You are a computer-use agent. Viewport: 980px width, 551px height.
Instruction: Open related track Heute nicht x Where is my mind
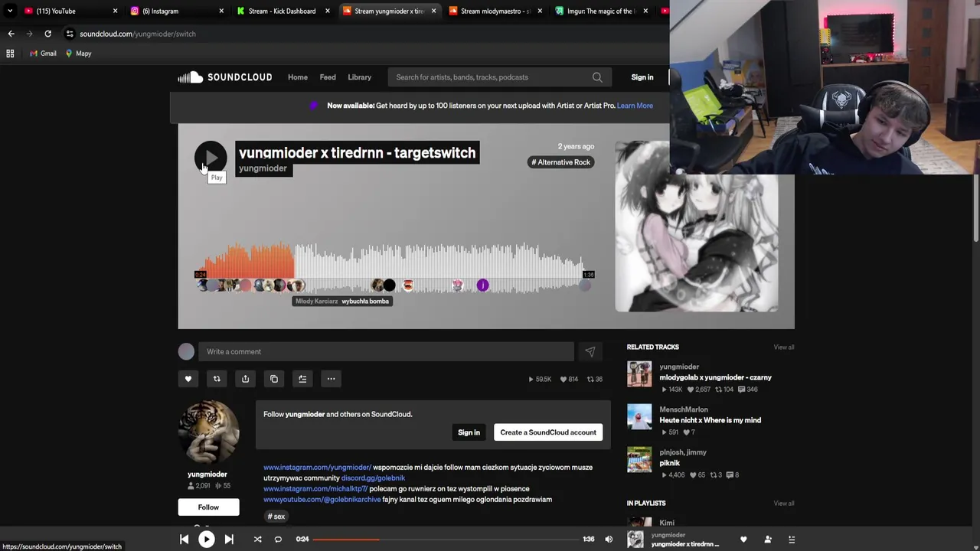(710, 420)
